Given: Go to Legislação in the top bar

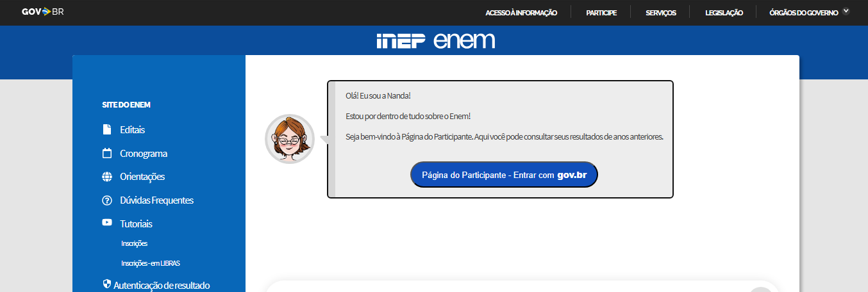Looking at the screenshot, I should pos(724,13).
